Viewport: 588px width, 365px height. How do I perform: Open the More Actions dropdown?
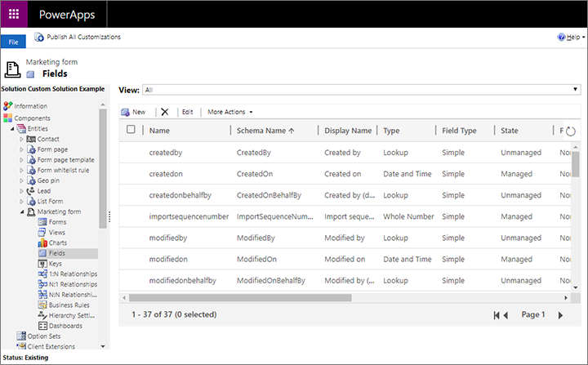229,112
